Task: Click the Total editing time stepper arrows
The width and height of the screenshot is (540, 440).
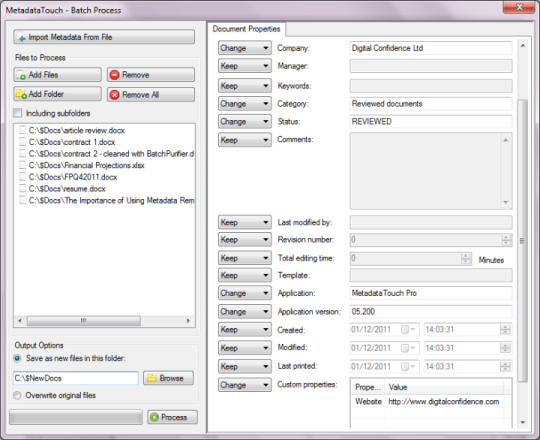Action: pos(466,258)
